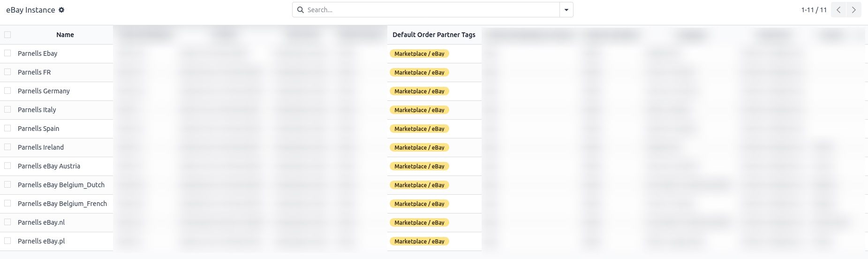Tick the checkbox for Parnells eBay.nl
868x259 pixels.
(x=8, y=222)
